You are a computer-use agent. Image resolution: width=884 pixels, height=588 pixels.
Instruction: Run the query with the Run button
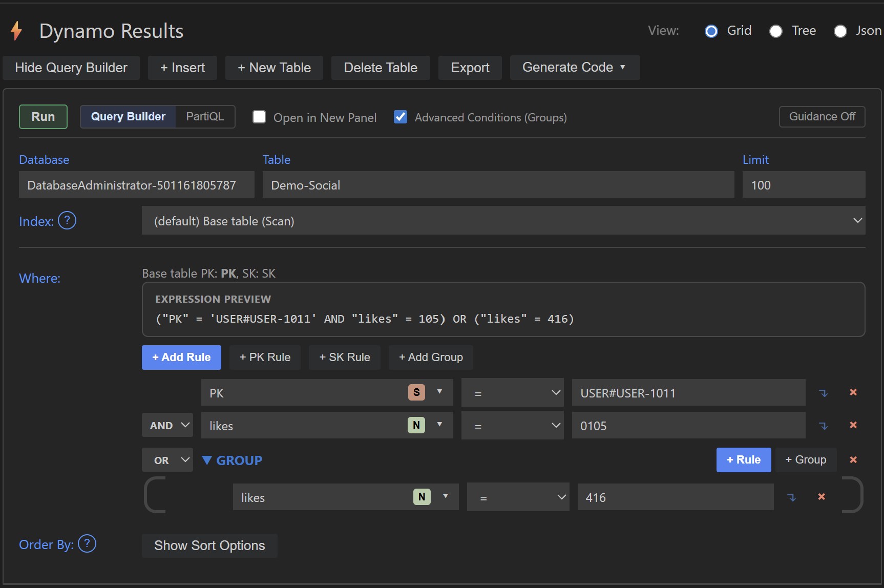43,117
